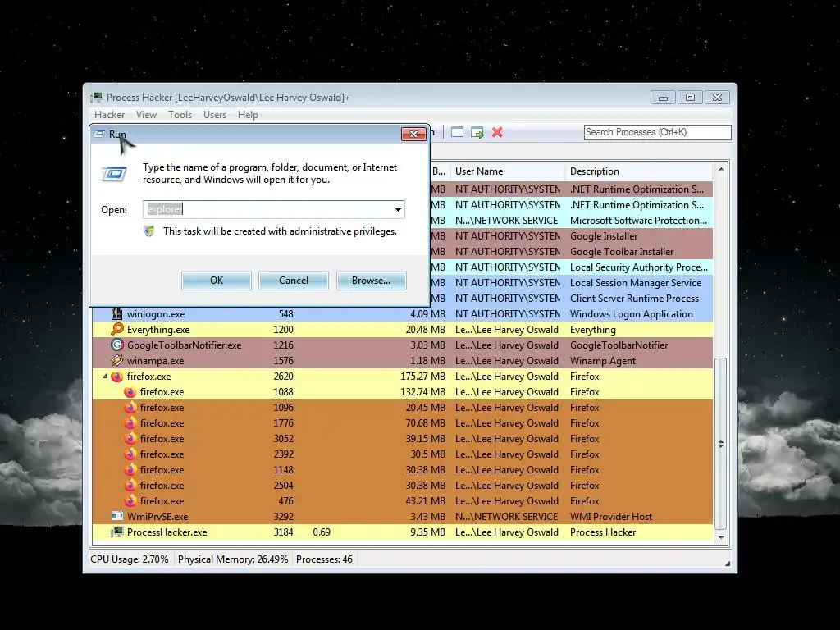Click the 0.69 CPU value for ProcessHacker.exe
The width and height of the screenshot is (840, 630).
tap(322, 532)
